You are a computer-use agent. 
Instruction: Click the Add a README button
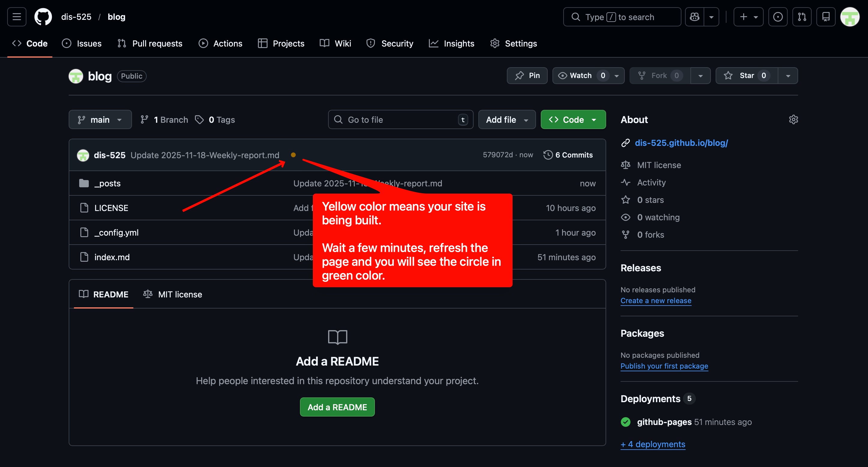pyautogui.click(x=337, y=407)
